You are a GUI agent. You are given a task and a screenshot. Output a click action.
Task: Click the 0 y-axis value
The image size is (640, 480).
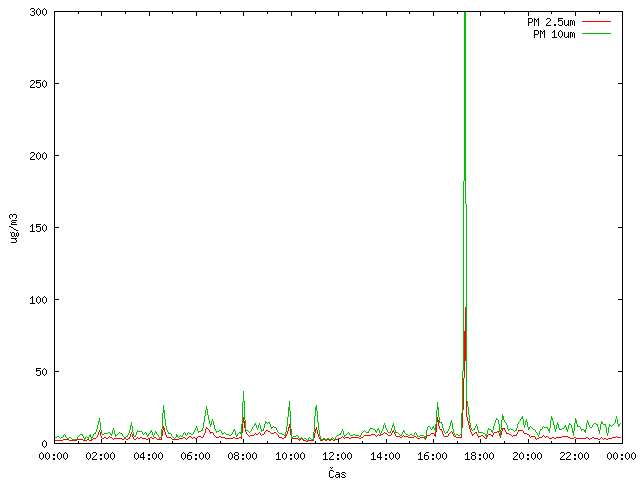pyautogui.click(x=44, y=444)
